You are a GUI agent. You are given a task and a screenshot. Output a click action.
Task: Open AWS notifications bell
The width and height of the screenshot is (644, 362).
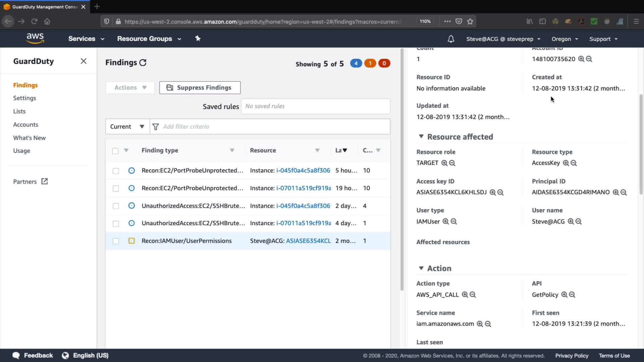[451, 39]
